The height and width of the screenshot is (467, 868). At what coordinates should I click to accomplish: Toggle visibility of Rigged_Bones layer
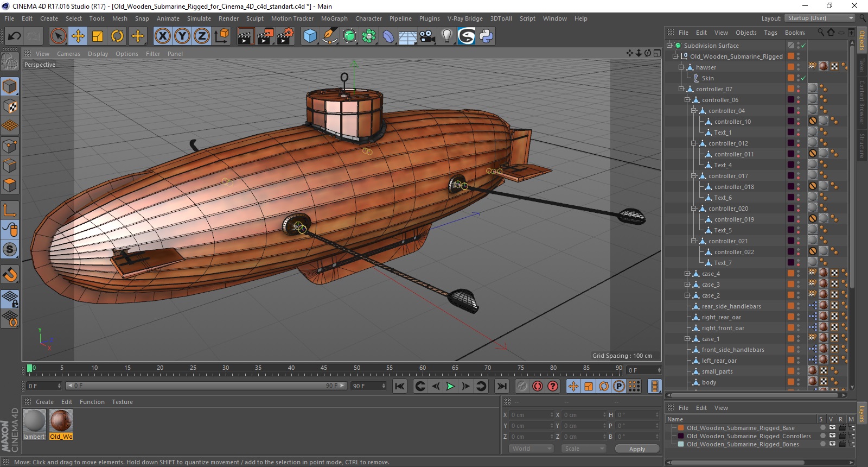[x=832, y=444]
